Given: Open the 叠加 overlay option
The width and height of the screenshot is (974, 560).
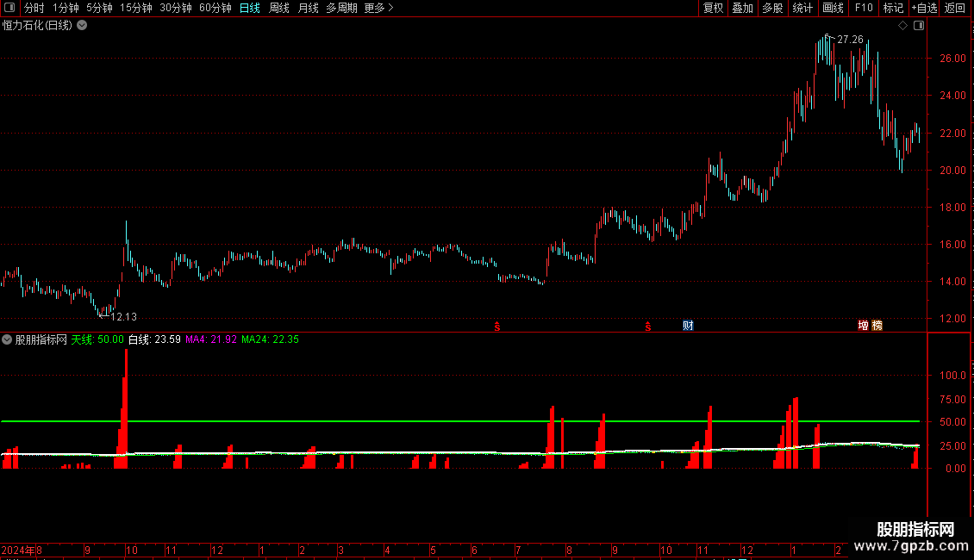Looking at the screenshot, I should pos(742,8).
